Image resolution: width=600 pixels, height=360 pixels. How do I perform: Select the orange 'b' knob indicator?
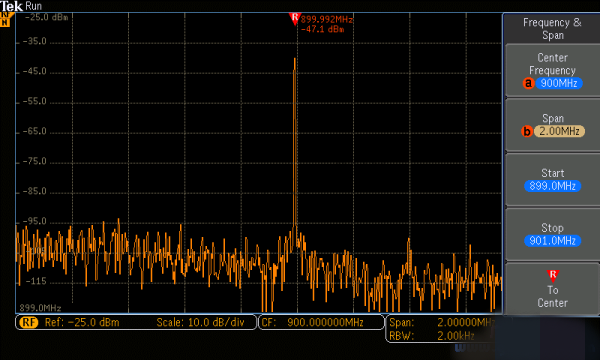[x=527, y=132]
